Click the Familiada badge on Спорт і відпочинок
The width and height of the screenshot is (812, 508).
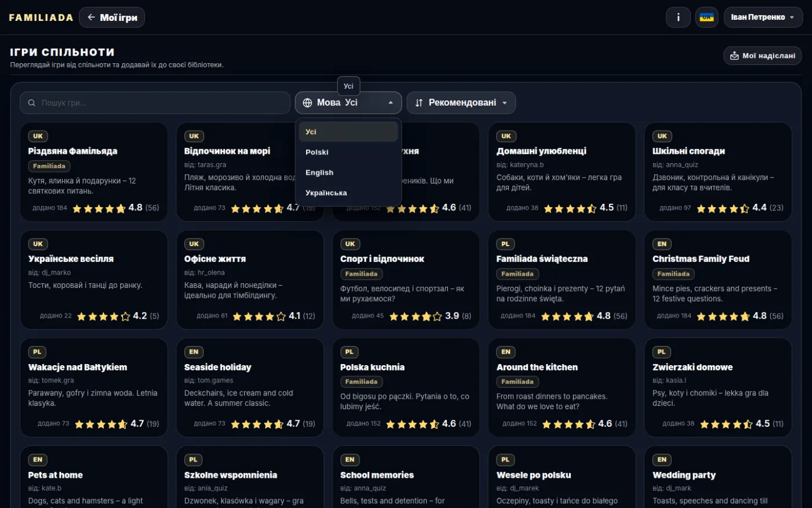pyautogui.click(x=361, y=274)
